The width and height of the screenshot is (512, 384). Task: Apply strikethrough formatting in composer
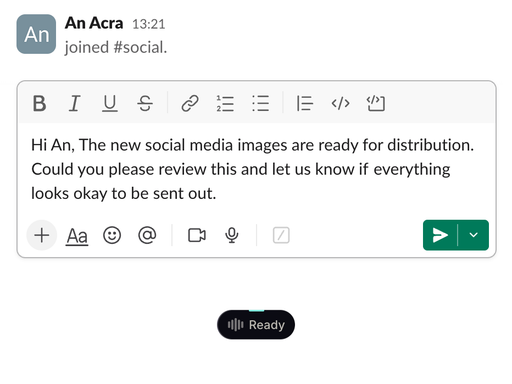pyautogui.click(x=145, y=103)
